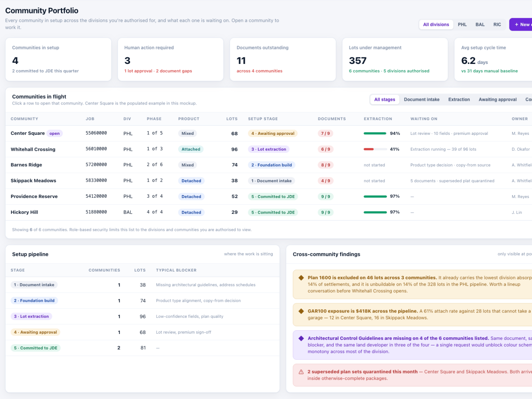This screenshot has width=532, height=399.
Task: Sort by the WAITING ON column header
Action: tap(424, 119)
